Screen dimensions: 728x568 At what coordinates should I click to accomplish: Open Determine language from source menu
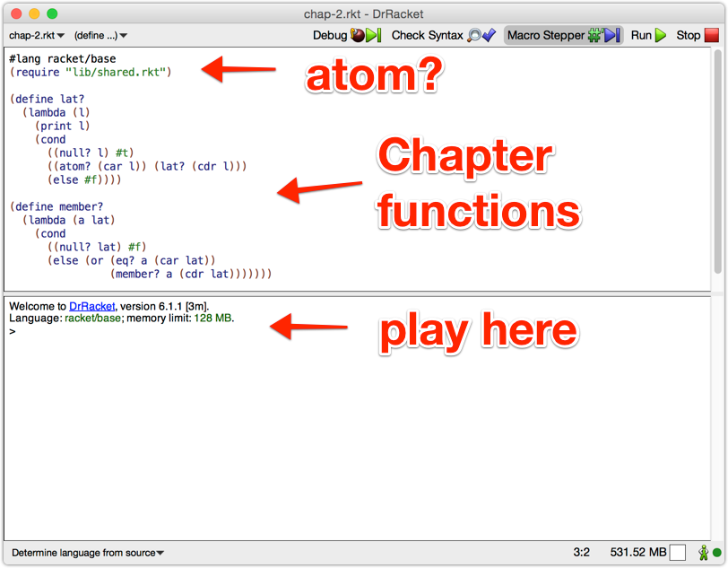pos(88,553)
